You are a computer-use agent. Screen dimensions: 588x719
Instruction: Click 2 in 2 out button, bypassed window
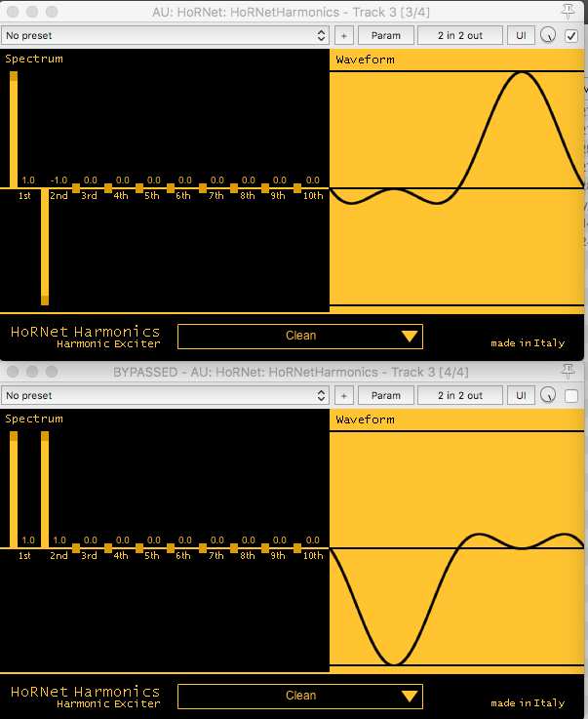point(460,395)
